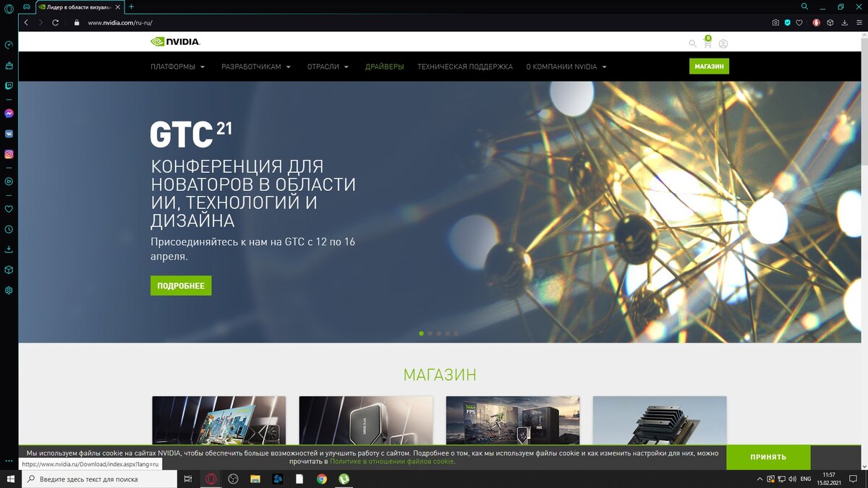The height and width of the screenshot is (488, 868).
Task: Open the NVIDIA user account icon
Action: [723, 43]
